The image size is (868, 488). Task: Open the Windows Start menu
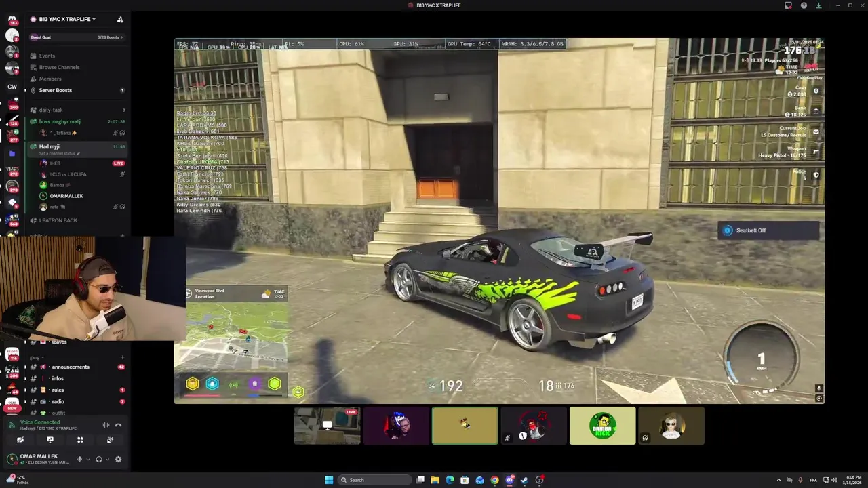329,480
